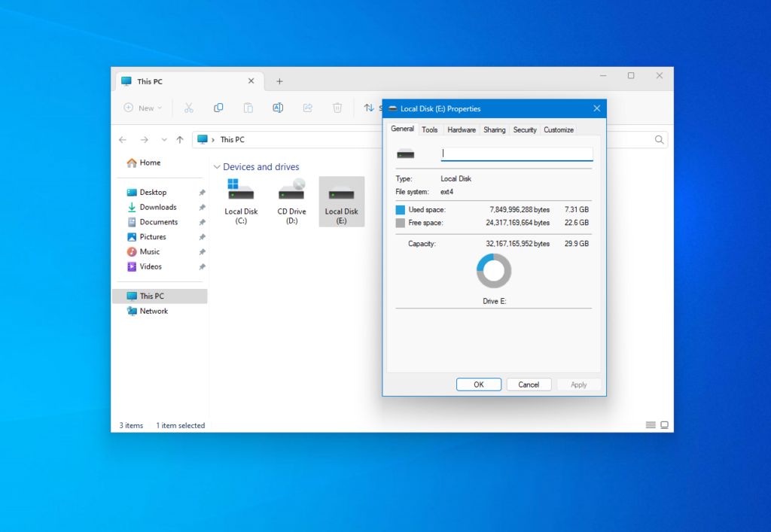The height and width of the screenshot is (532, 771).
Task: Click the search magnifier icon
Action: pyautogui.click(x=660, y=139)
